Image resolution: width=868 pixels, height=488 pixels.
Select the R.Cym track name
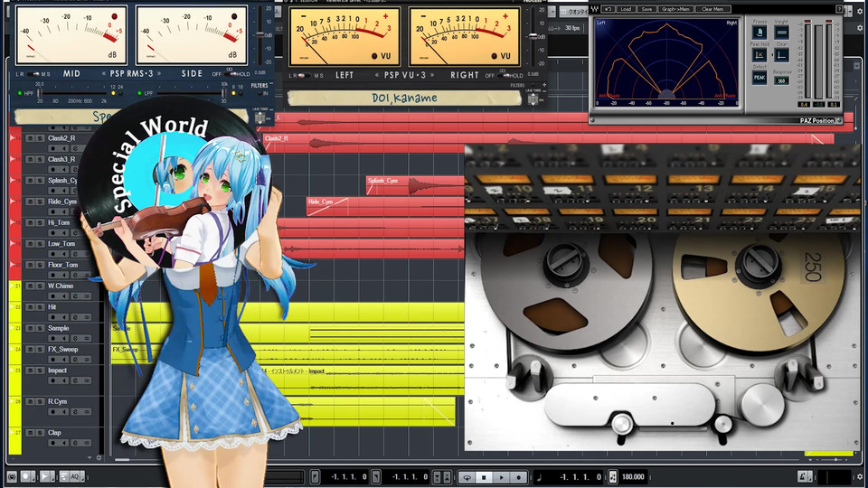click(57, 401)
